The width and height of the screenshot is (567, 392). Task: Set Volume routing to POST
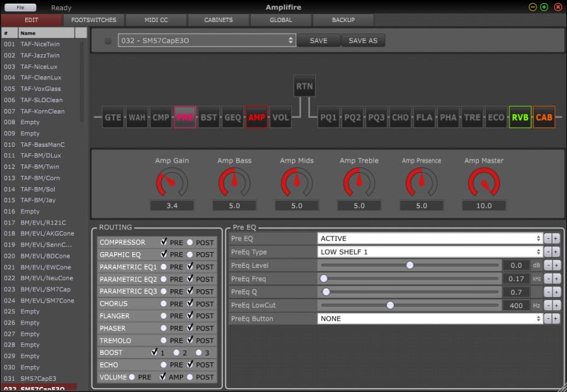coord(190,377)
